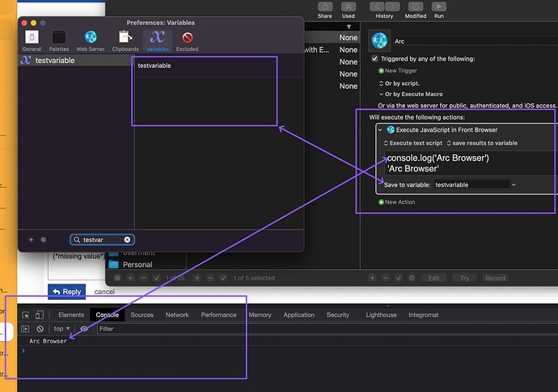Image resolution: width=558 pixels, height=392 pixels.
Task: Open Execute text script dropdown
Action: tap(412, 143)
